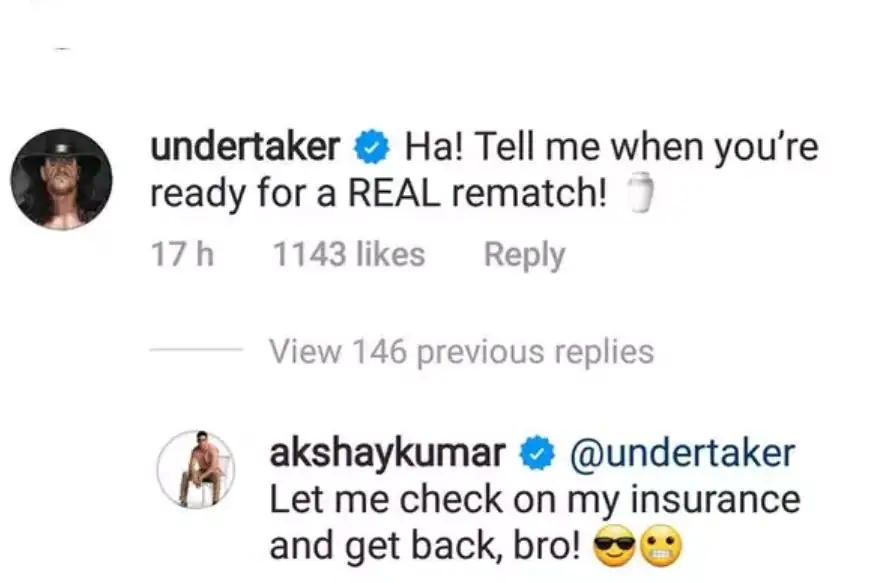875x583 pixels.
Task: View the 1143 likes list
Action: (x=349, y=254)
